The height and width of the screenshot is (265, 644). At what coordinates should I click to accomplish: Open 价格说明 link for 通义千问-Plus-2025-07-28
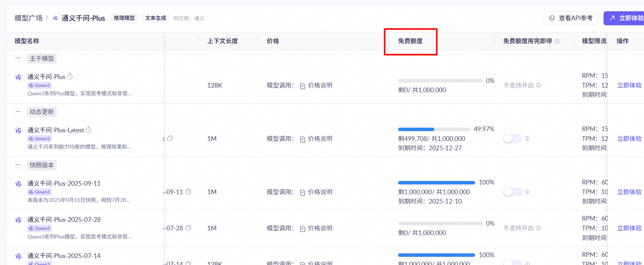click(x=320, y=228)
